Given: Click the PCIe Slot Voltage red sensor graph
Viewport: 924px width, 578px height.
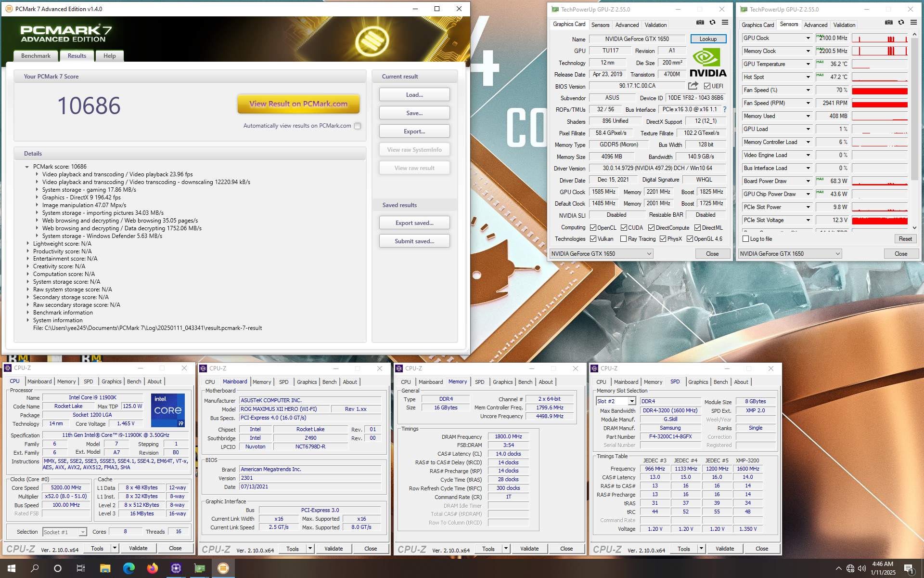Looking at the screenshot, I should click(x=879, y=220).
